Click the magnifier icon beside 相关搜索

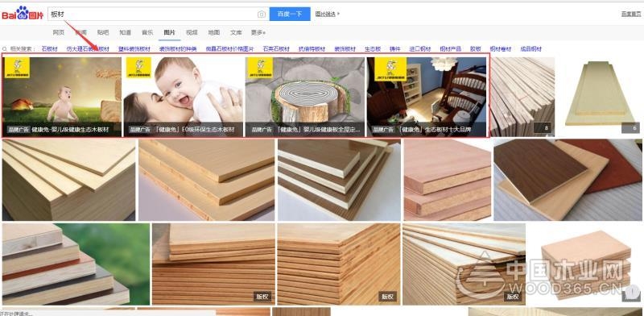tap(5, 48)
